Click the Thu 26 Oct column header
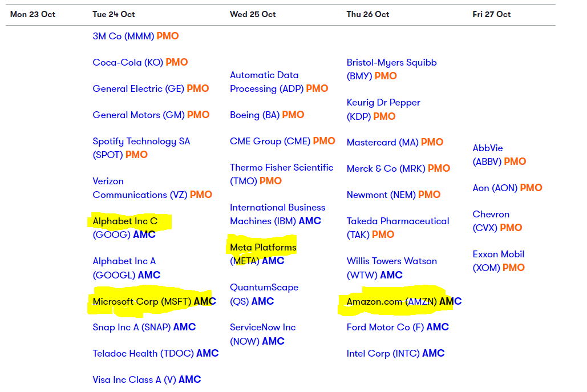 [x=368, y=14]
